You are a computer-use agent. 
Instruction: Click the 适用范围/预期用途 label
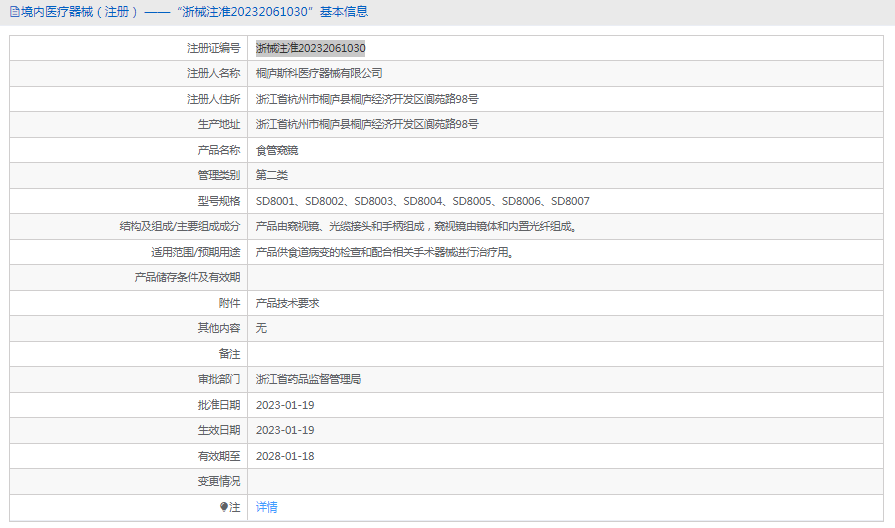tap(195, 252)
